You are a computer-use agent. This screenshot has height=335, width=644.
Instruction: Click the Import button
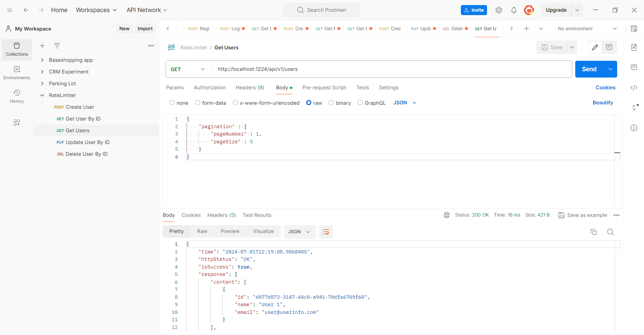pos(145,29)
